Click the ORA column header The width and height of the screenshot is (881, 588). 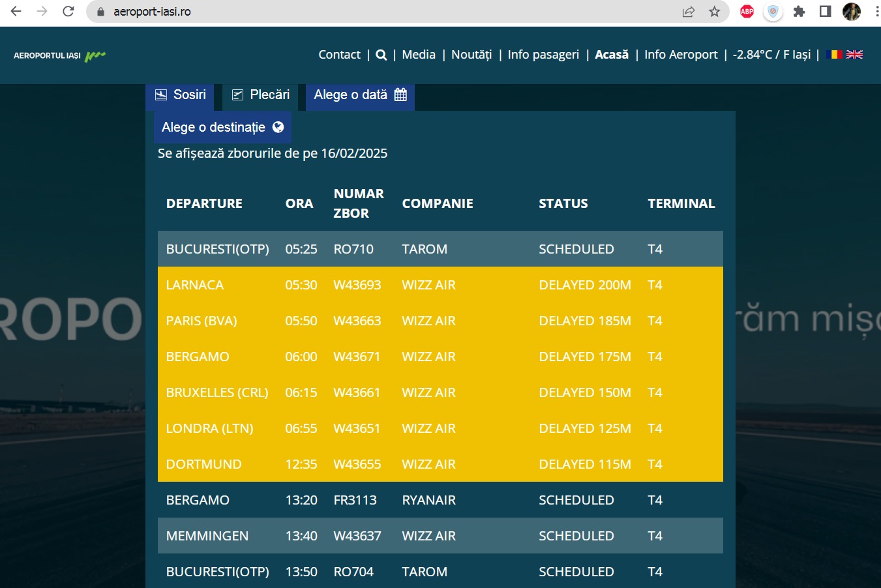299,203
